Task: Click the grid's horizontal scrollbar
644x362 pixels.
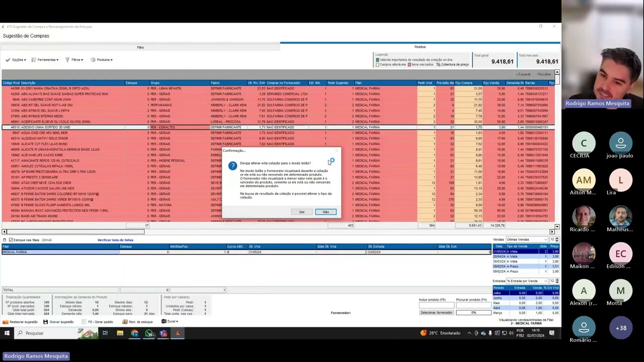Action: 278,231
